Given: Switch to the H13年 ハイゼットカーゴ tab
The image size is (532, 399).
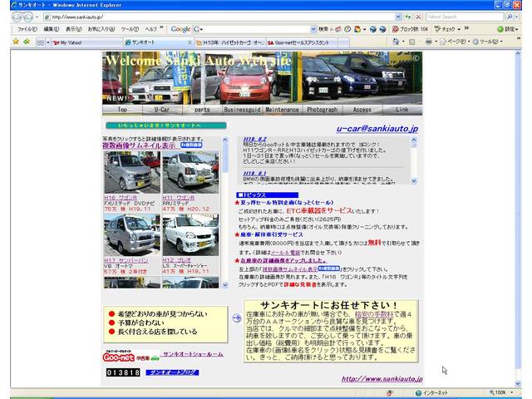Looking at the screenshot, I should pos(230,42).
